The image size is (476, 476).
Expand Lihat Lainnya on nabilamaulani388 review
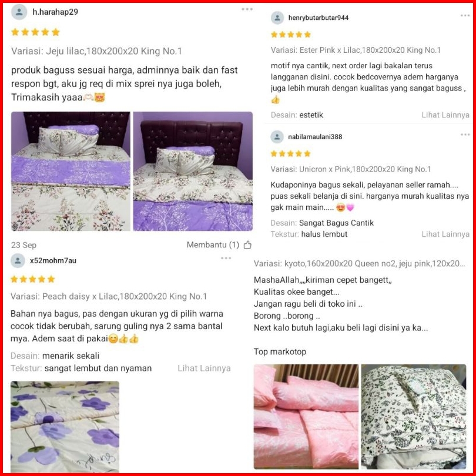[x=445, y=234]
